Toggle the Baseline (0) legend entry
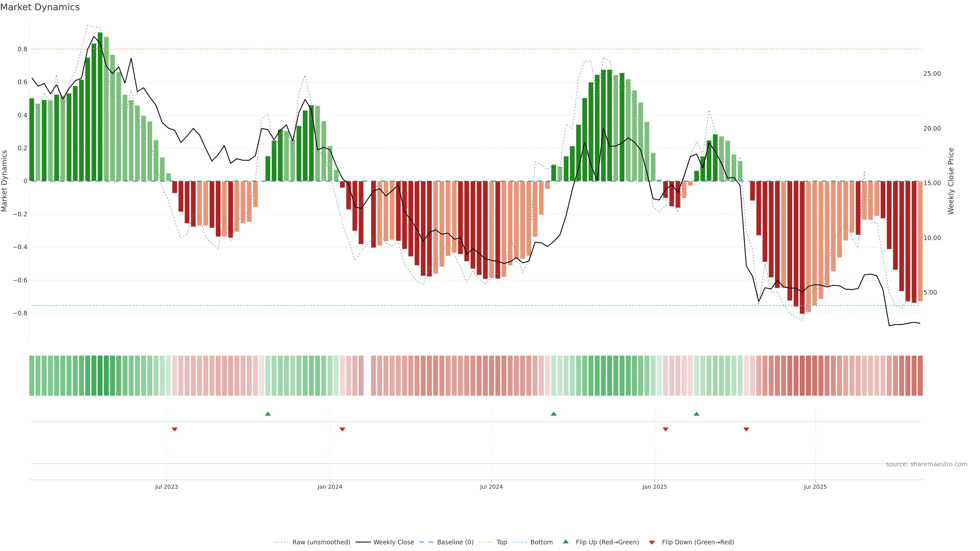The image size is (980, 551). pyautogui.click(x=455, y=542)
